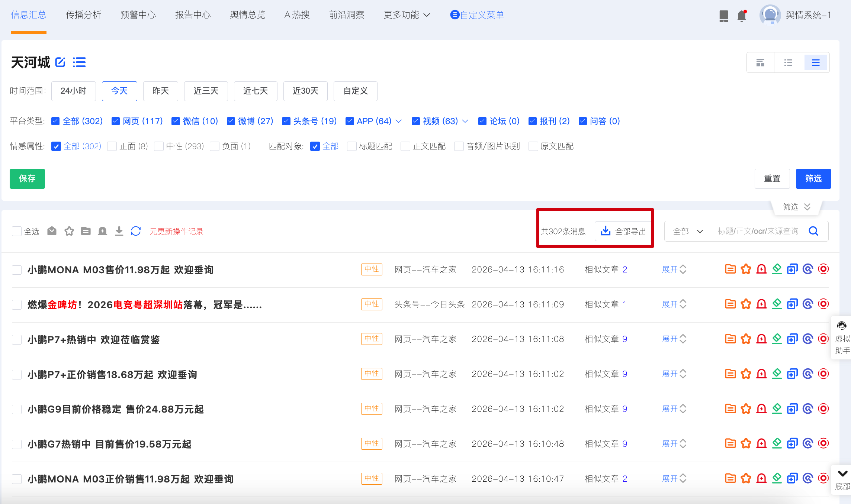Viewport: 851px width, 504px height.
Task: Uncheck the 头条号 (19) platform checkbox
Action: click(286, 121)
